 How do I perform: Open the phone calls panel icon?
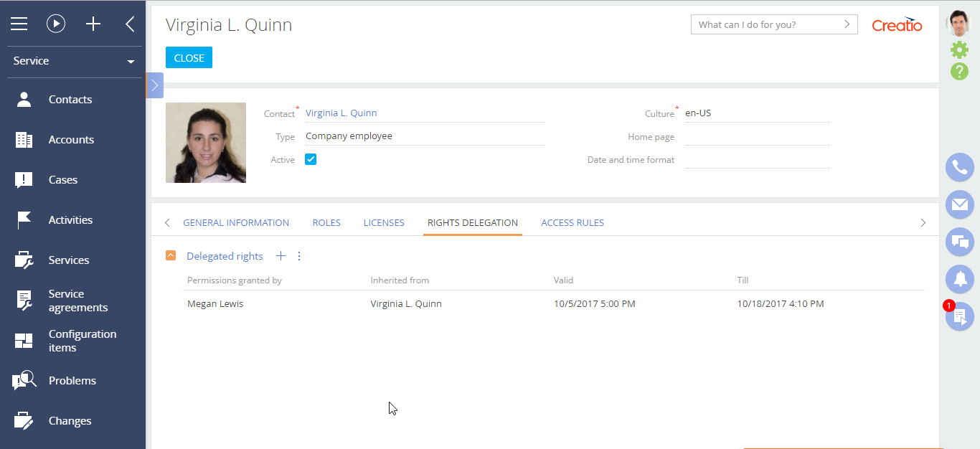click(x=959, y=168)
